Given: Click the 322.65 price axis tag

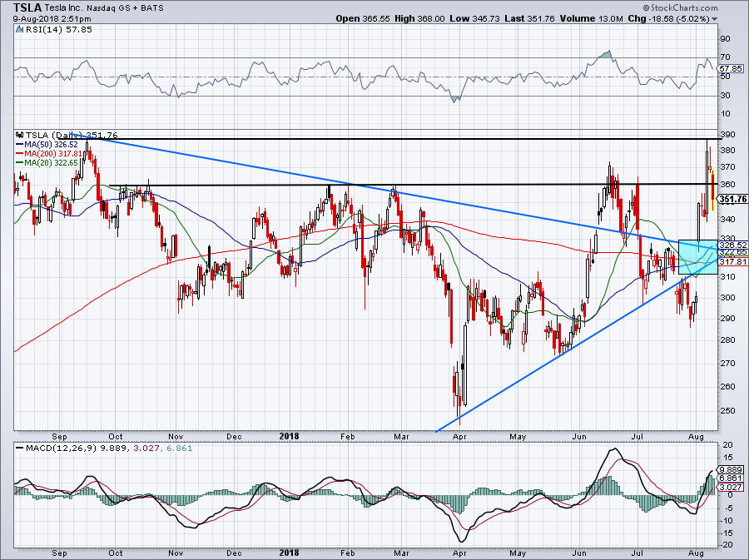Looking at the screenshot, I should (x=732, y=251).
